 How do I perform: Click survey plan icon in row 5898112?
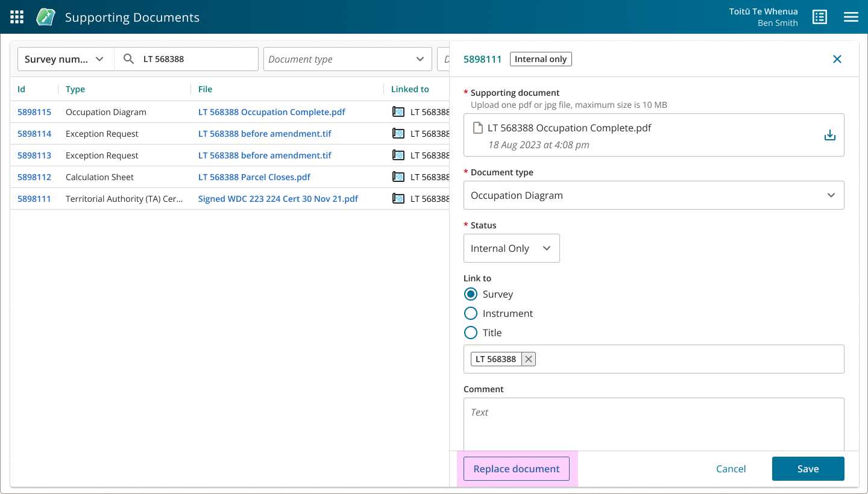398,177
